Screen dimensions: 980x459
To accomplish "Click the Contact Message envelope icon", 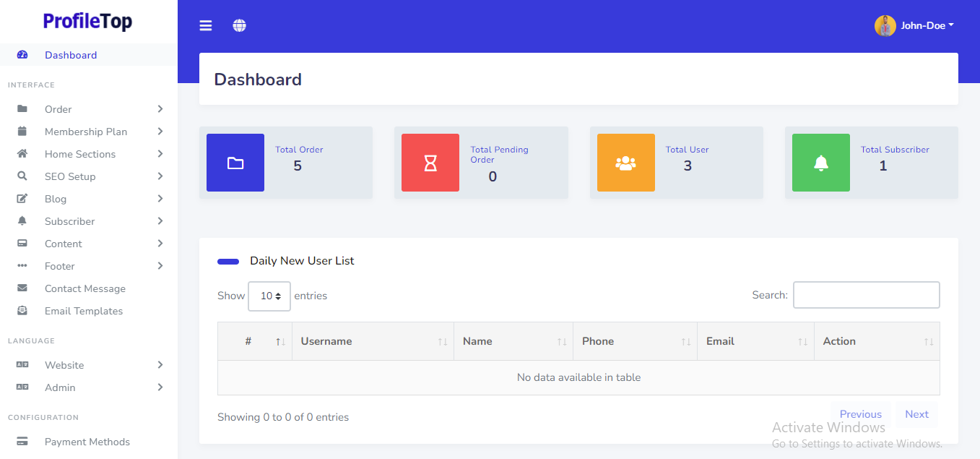I will (x=22, y=288).
